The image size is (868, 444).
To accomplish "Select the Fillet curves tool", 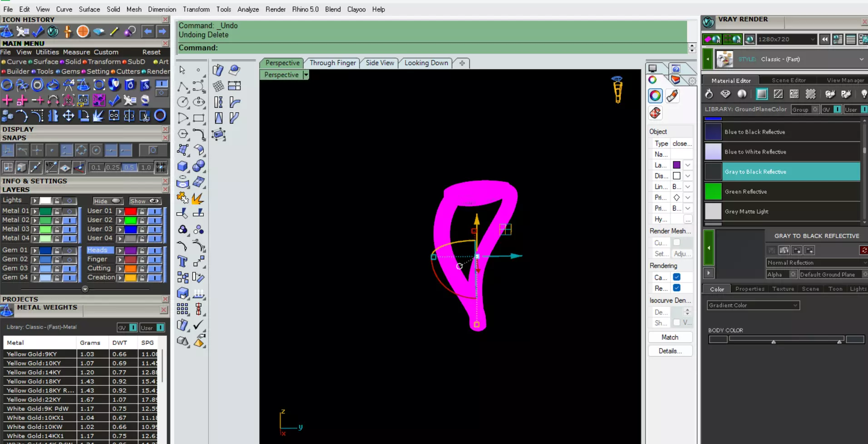I will pyautogui.click(x=199, y=134).
